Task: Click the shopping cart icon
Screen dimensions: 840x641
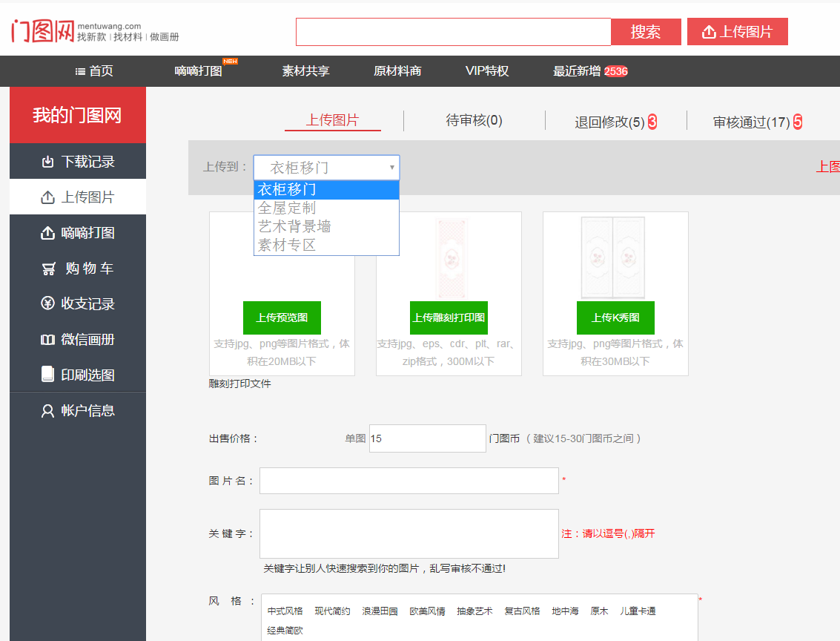Action: coord(49,269)
